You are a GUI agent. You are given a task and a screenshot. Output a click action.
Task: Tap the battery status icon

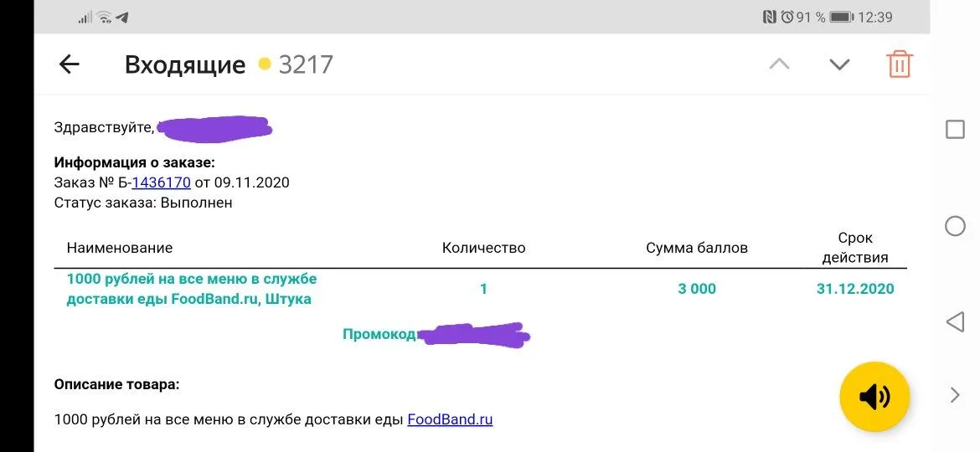pyautogui.click(x=842, y=17)
